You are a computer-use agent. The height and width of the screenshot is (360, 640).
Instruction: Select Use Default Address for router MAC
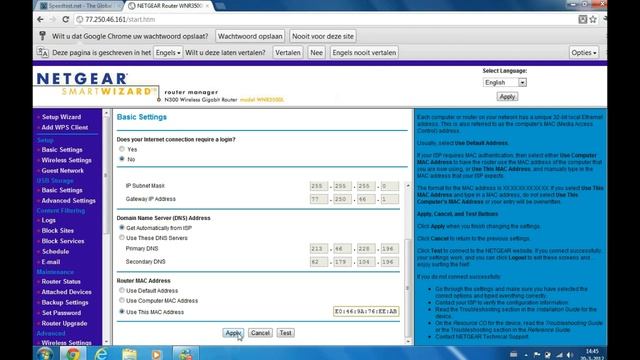pos(122,290)
